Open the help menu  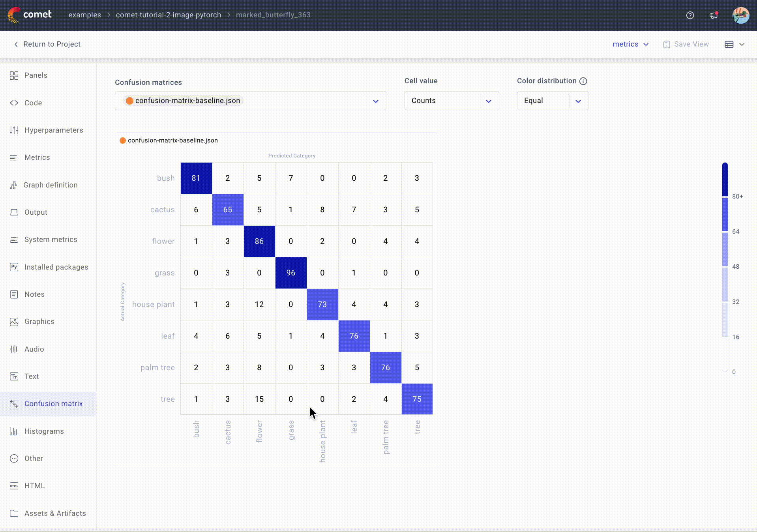point(690,15)
